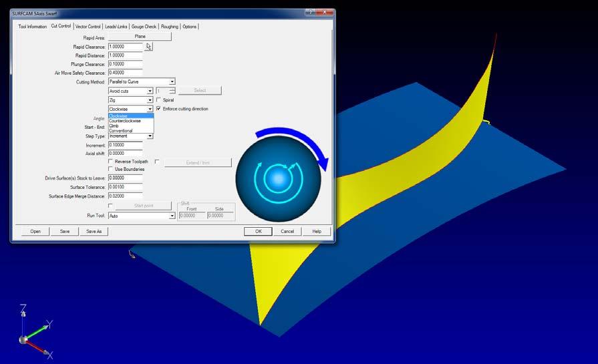
Task: Choose Clockwise from the open list
Action: 131,116
